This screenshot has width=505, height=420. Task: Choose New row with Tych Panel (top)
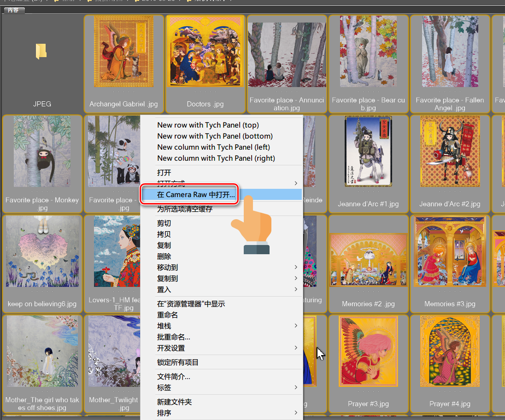[208, 125]
